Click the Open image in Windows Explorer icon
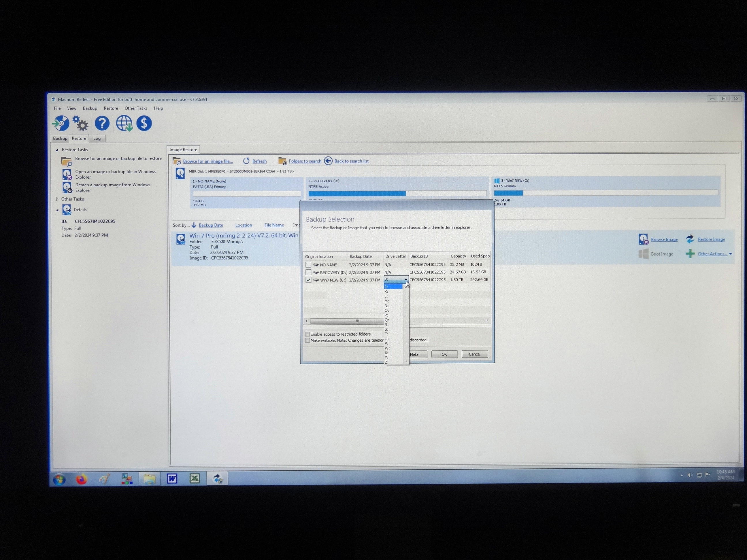This screenshot has width=747, height=560. (67, 174)
